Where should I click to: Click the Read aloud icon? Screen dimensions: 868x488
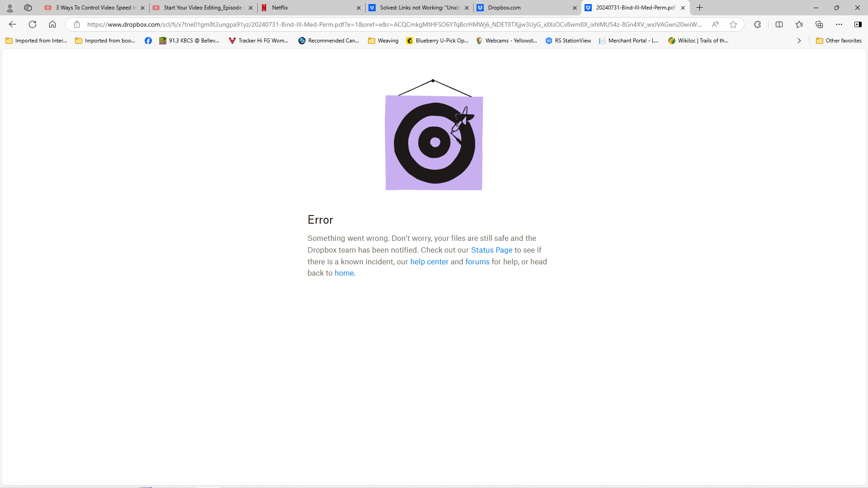[x=716, y=24]
